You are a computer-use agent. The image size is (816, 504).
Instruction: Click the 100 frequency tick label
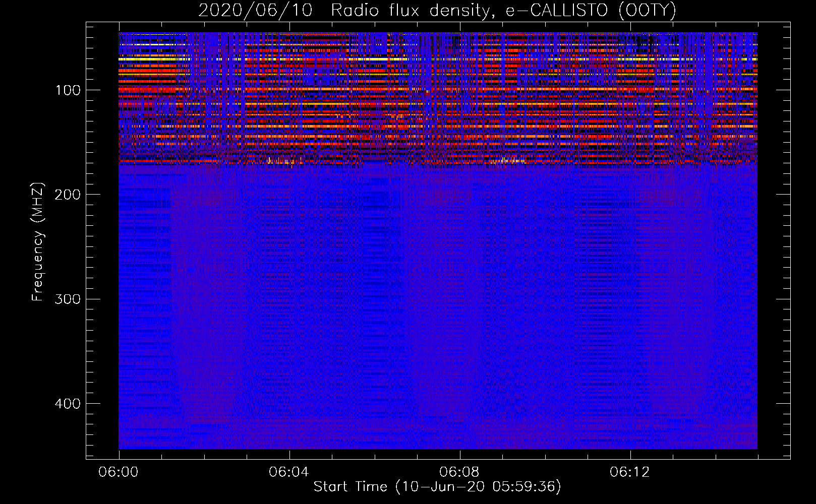click(x=68, y=90)
